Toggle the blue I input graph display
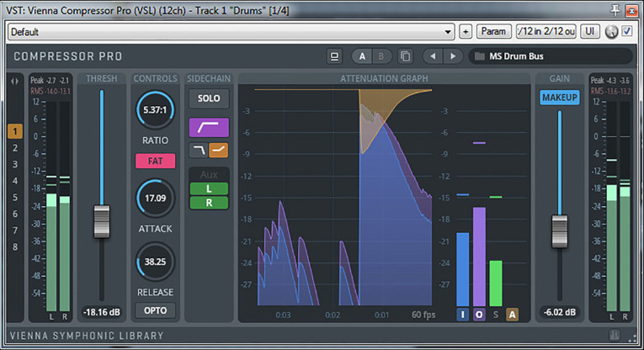644x350 pixels. [x=463, y=315]
